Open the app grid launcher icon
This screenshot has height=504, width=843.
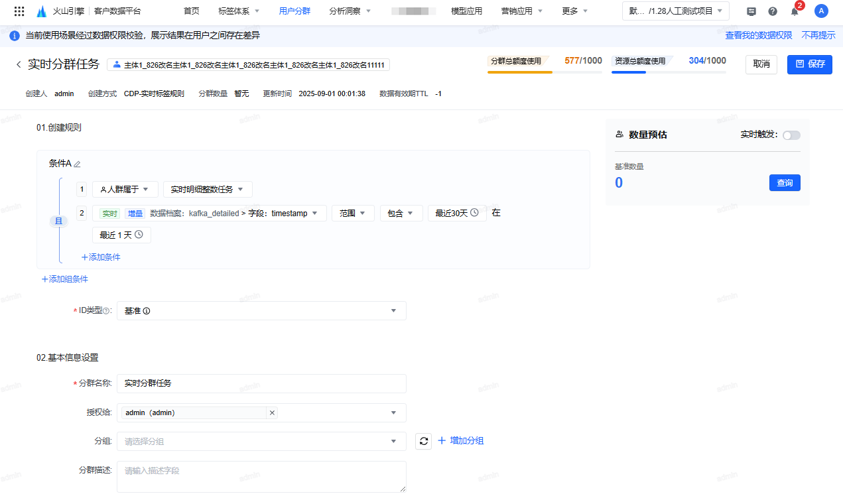19,11
